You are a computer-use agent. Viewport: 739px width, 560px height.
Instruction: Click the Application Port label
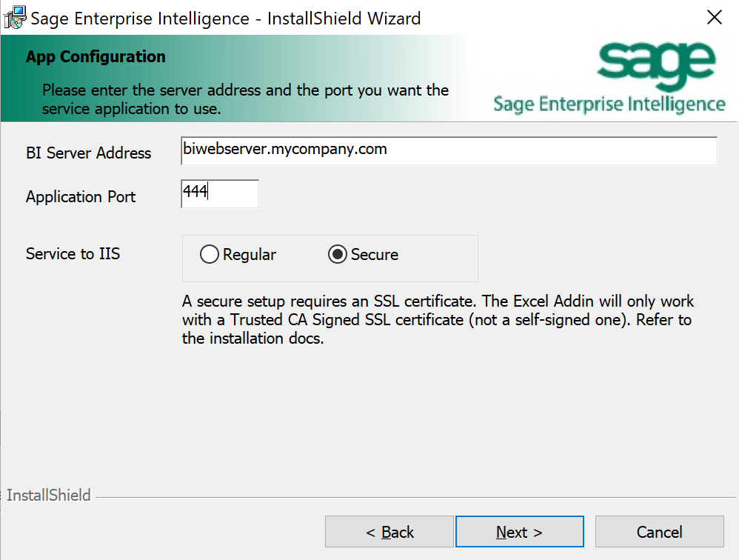81,197
